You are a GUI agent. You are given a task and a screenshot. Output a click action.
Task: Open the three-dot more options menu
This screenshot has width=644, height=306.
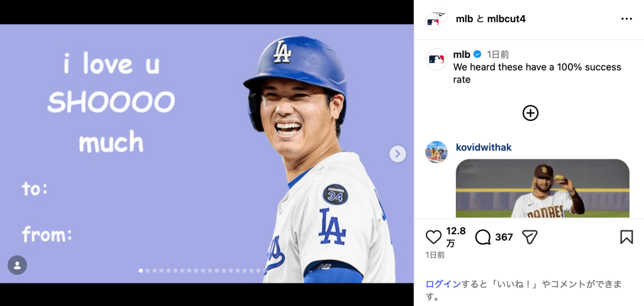pos(627,19)
